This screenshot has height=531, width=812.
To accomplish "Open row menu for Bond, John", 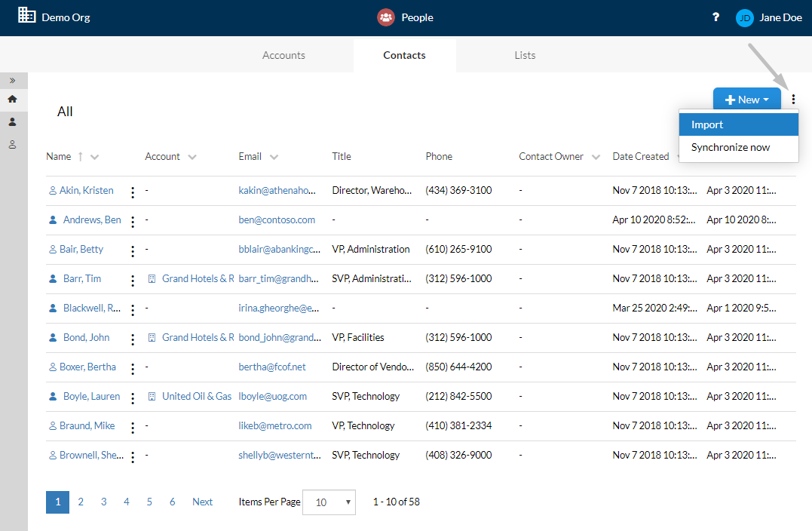I will pyautogui.click(x=133, y=339).
